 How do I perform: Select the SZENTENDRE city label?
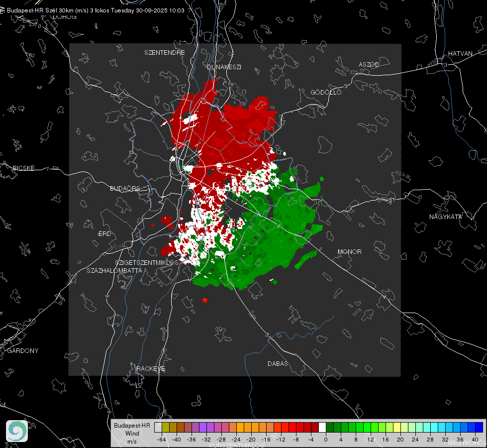click(x=164, y=53)
